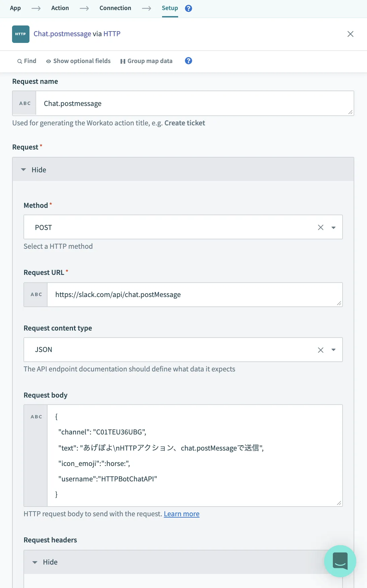Collapse the Request section with Hide

pyautogui.click(x=34, y=170)
